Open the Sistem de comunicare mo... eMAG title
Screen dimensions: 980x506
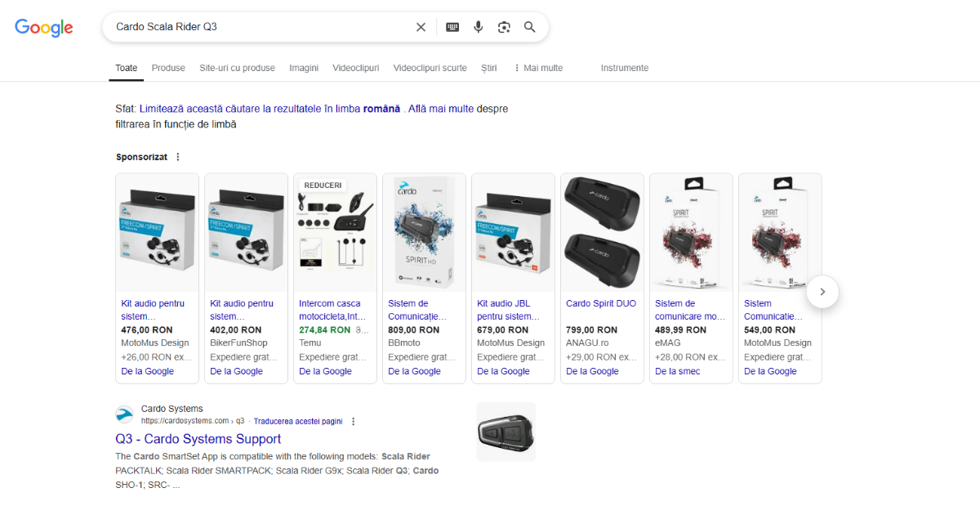pyautogui.click(x=690, y=310)
